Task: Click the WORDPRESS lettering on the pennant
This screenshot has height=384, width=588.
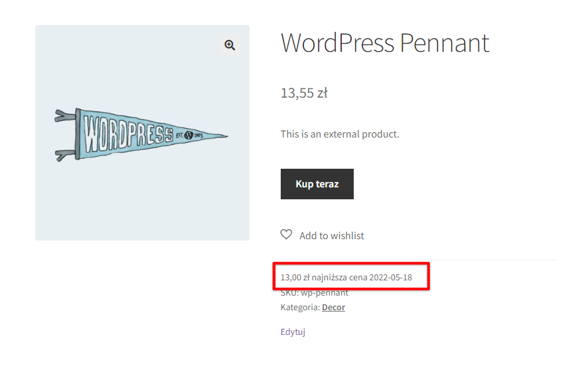Action: [x=128, y=134]
